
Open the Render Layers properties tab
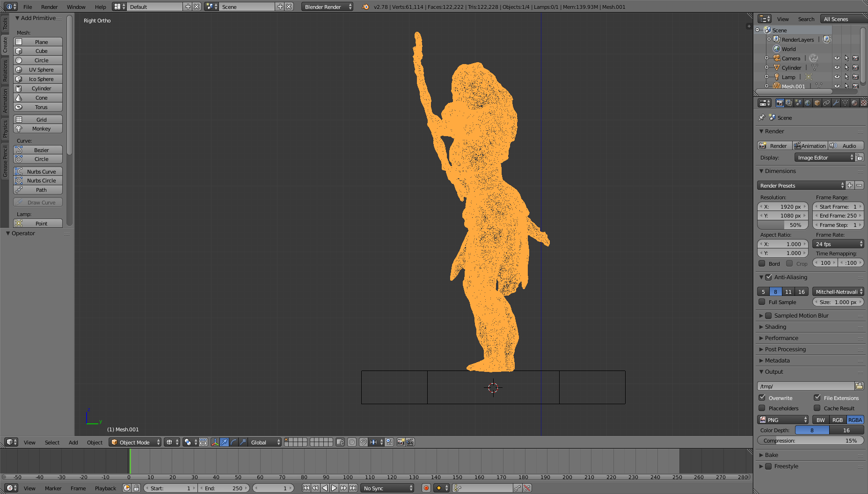point(789,103)
